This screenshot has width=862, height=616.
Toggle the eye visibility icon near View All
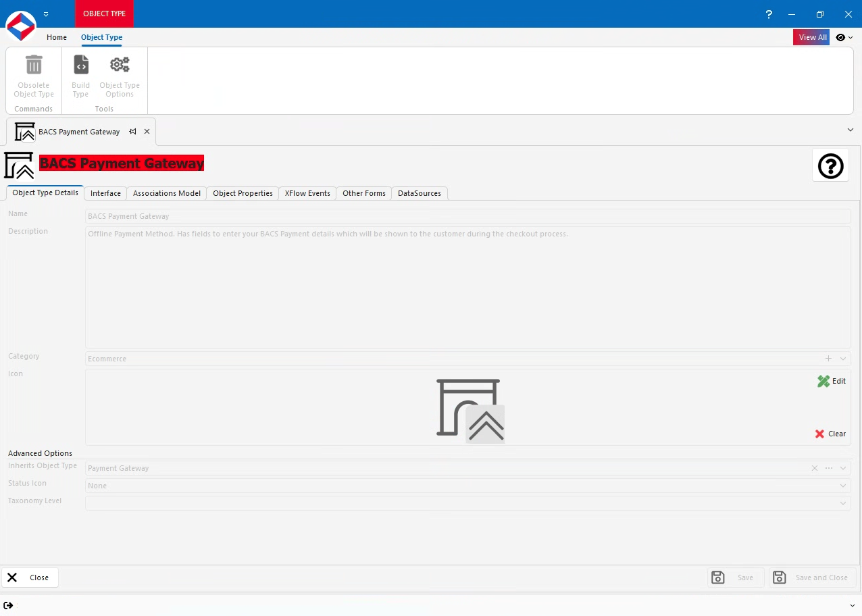(x=840, y=37)
